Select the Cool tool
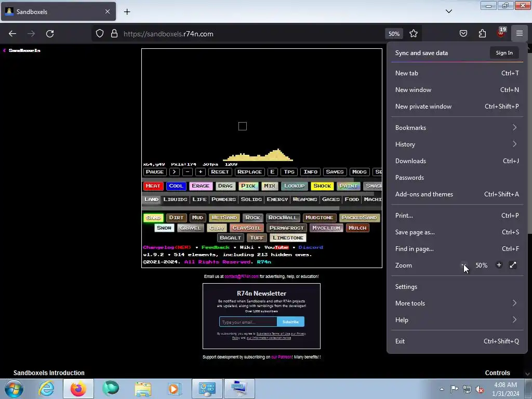Screen dimensions: 532x399 pos(176,186)
